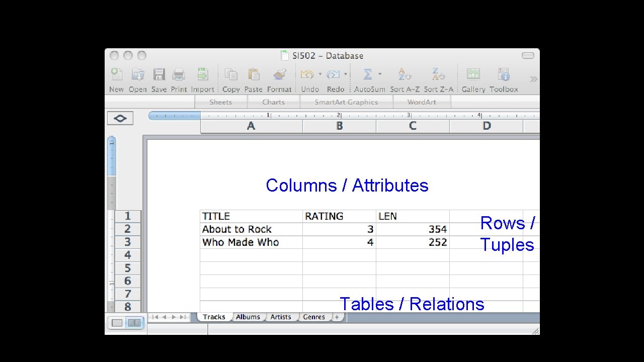The image size is (644, 362).
Task: Open the WordArt gallery tab
Action: [x=422, y=102]
